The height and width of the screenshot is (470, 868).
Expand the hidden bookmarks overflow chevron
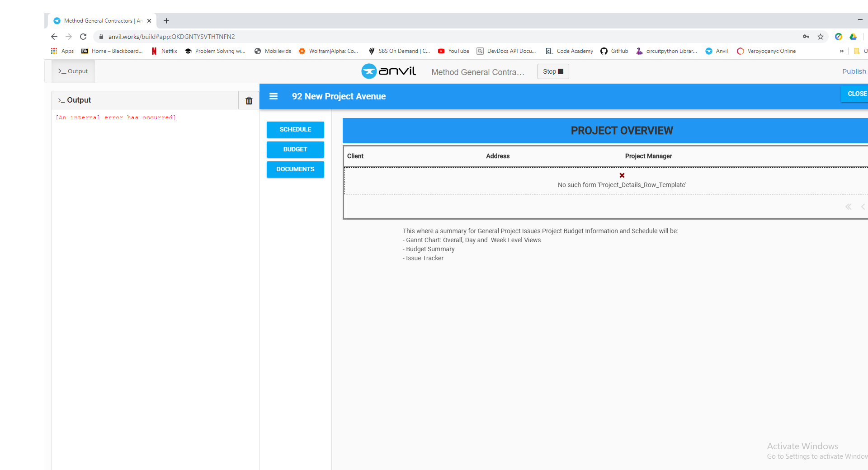841,51
